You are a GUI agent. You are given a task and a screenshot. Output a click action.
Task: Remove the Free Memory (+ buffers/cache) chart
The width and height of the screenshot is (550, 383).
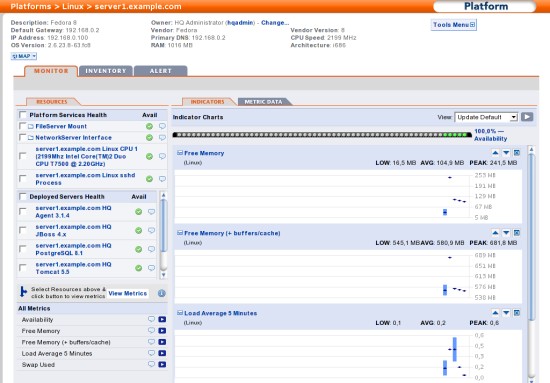click(517, 233)
